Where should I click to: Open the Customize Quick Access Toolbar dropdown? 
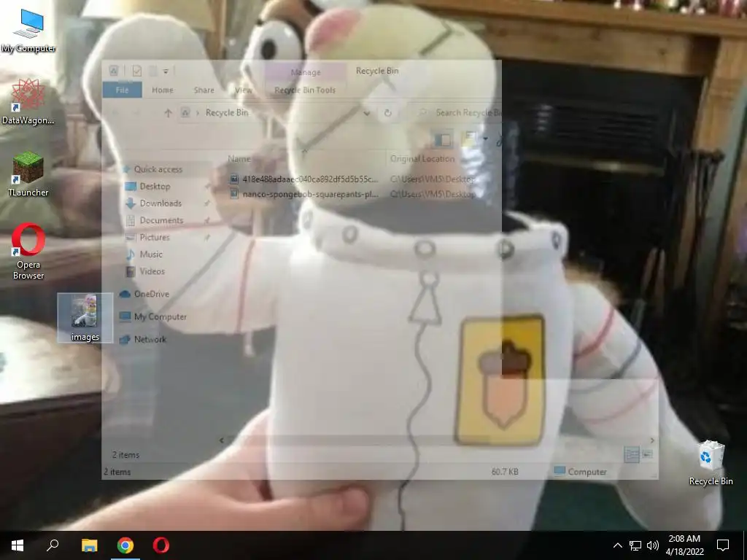click(x=166, y=71)
